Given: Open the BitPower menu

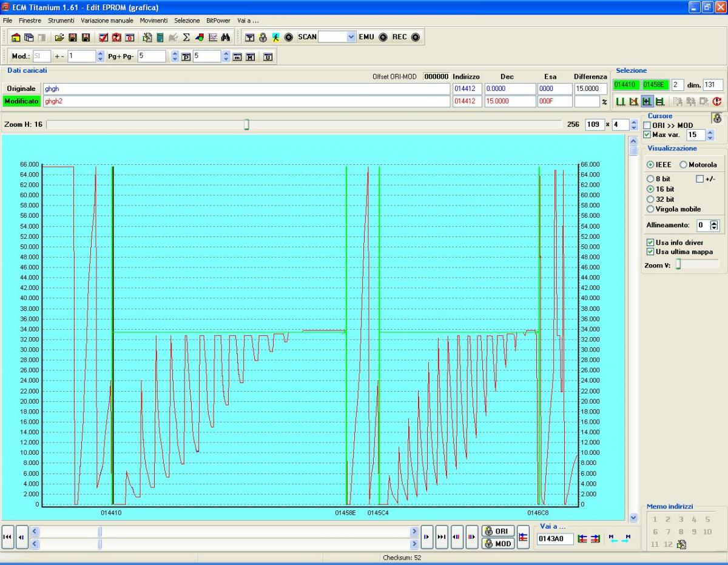Looking at the screenshot, I should click(218, 21).
